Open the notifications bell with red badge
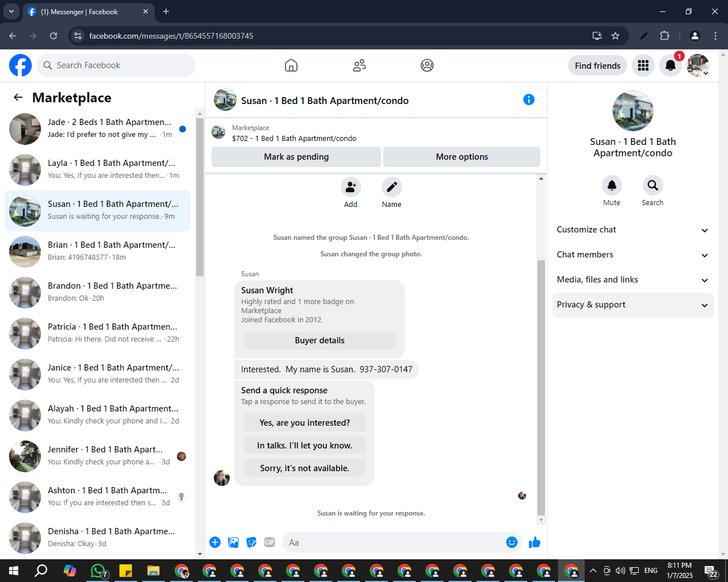728x582 pixels. click(x=671, y=65)
